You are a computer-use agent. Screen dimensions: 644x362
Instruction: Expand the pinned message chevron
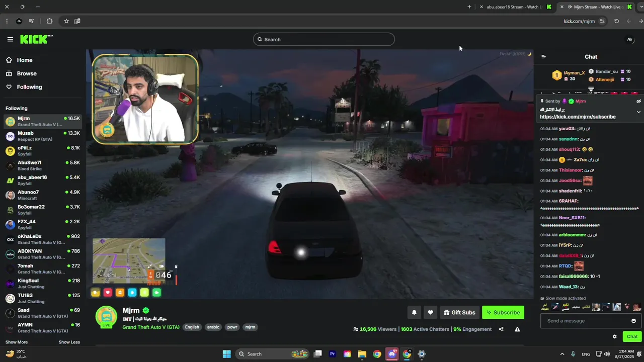tap(638, 112)
